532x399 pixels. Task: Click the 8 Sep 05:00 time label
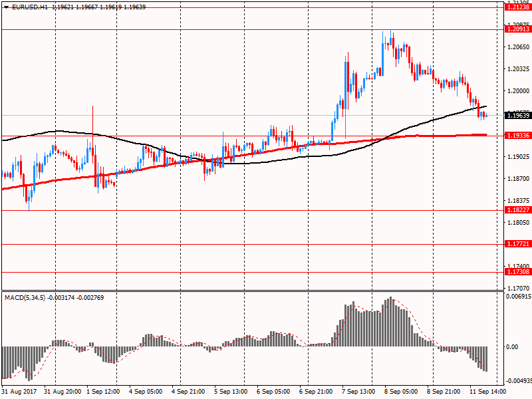tap(401, 392)
